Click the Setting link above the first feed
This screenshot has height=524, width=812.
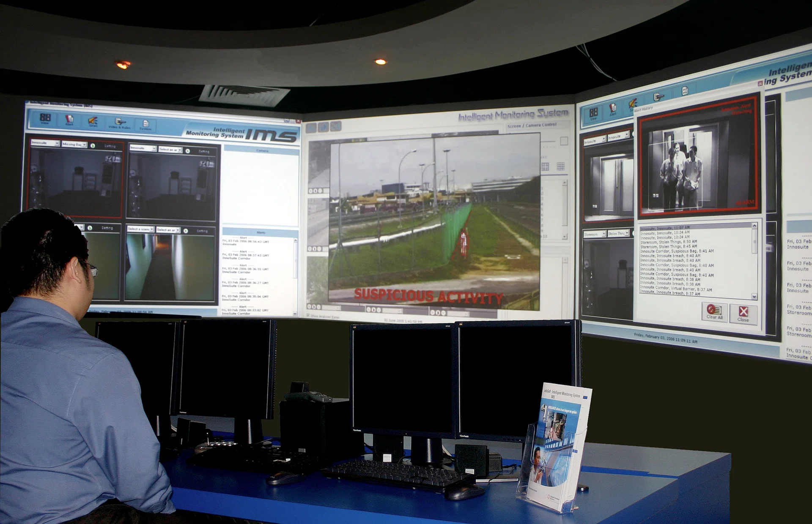tap(110, 146)
